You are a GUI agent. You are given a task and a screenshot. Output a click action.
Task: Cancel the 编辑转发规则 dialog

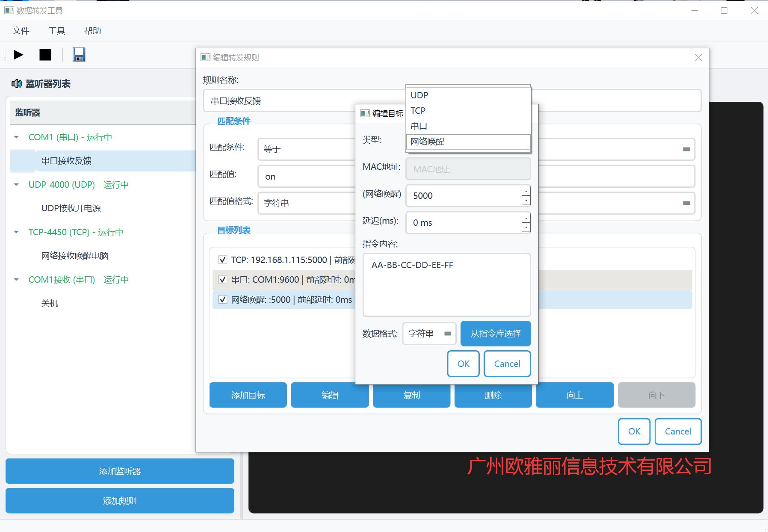pyautogui.click(x=678, y=432)
